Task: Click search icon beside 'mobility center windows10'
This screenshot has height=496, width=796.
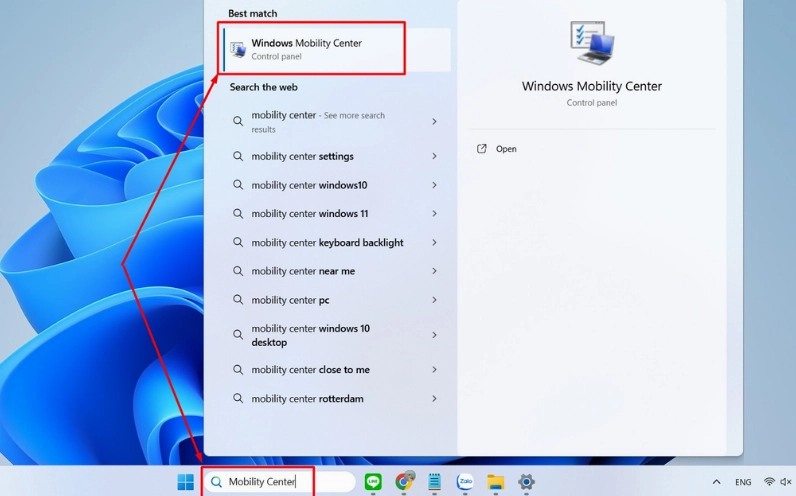Action: (x=238, y=185)
